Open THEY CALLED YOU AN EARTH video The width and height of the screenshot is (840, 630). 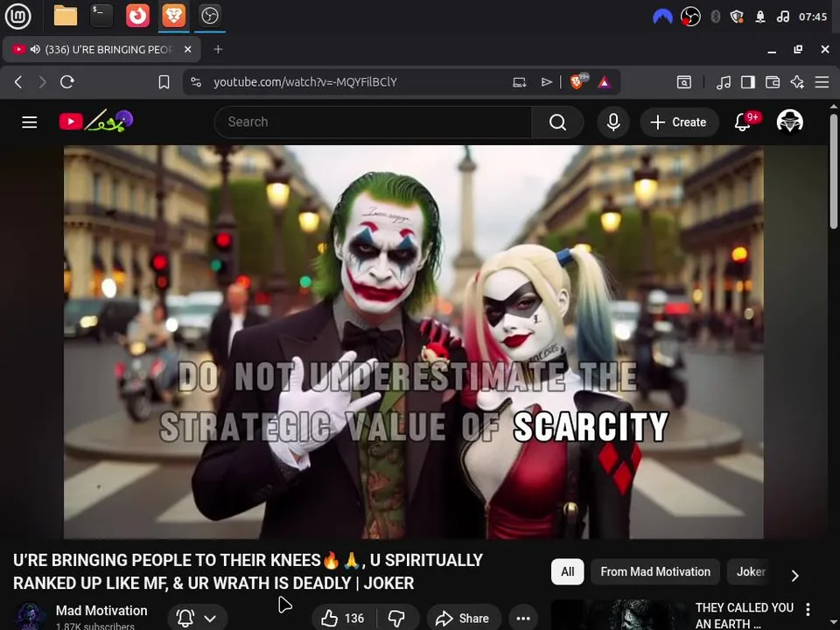pos(744,615)
